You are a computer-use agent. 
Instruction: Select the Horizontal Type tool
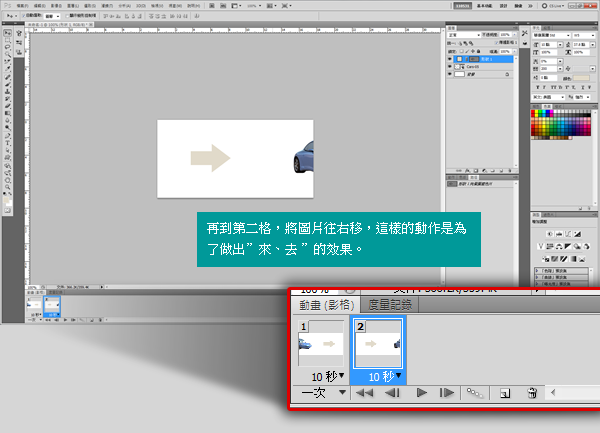(x=8, y=143)
